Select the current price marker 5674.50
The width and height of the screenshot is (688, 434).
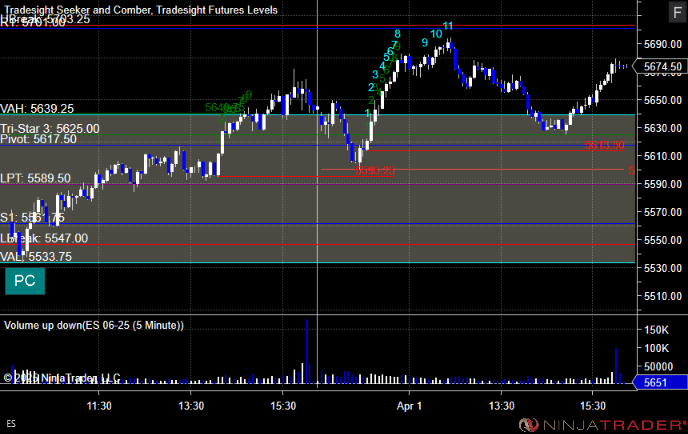coord(662,66)
